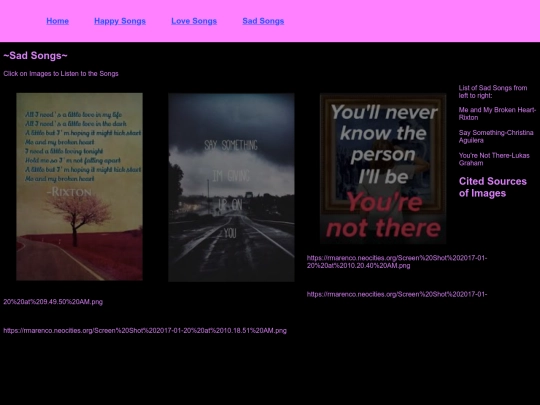Viewport: 540px width, 405px height.
Task: Select 'You're Not There-Lukas Graham' text
Action: click(x=494, y=159)
